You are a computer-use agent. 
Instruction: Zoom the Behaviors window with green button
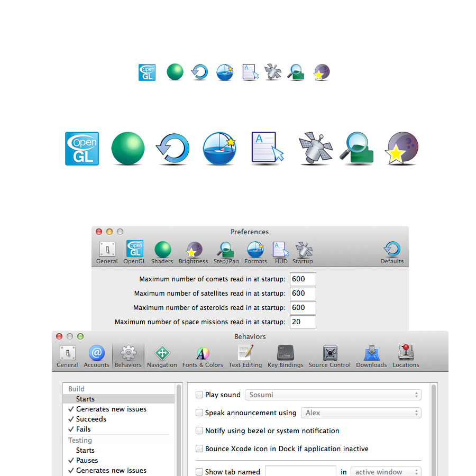click(x=80, y=336)
